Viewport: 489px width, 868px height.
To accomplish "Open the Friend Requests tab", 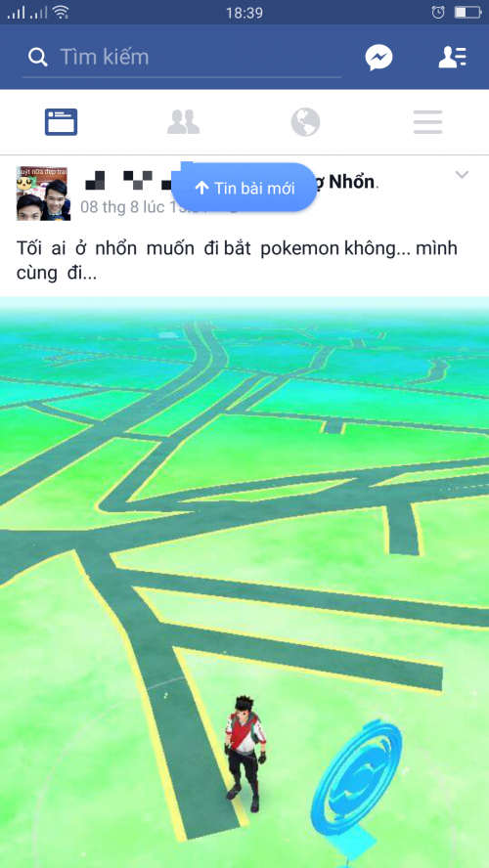I will coord(183,122).
